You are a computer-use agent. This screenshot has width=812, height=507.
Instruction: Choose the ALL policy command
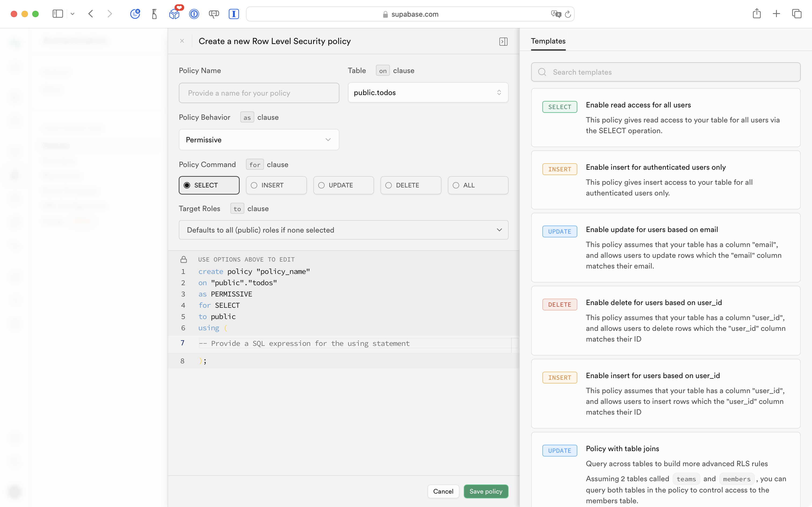pos(478,185)
